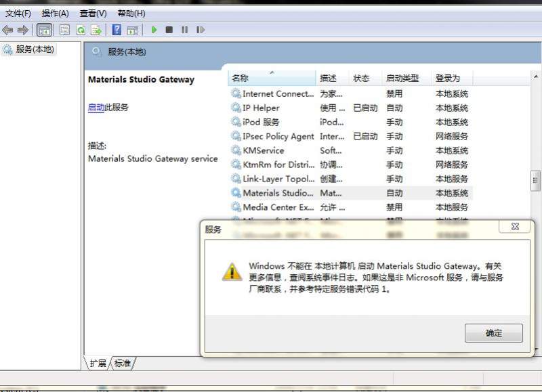This screenshot has width=542, height=392.
Task: Click the green Start Service button
Action: pyautogui.click(x=154, y=30)
